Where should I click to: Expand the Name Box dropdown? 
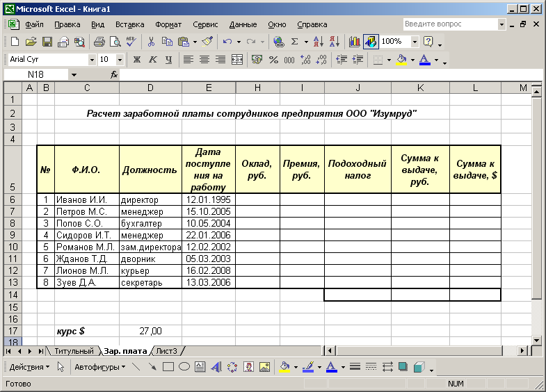click(x=74, y=75)
